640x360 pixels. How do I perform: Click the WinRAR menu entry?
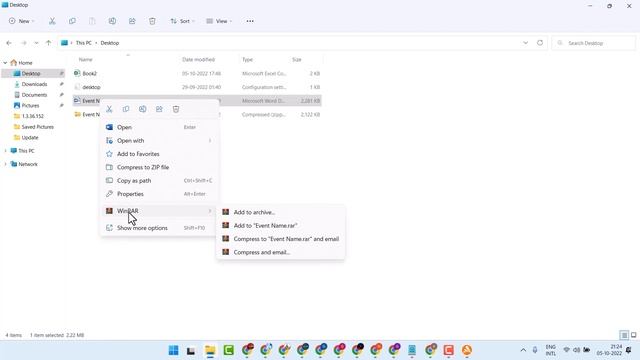pyautogui.click(x=159, y=211)
